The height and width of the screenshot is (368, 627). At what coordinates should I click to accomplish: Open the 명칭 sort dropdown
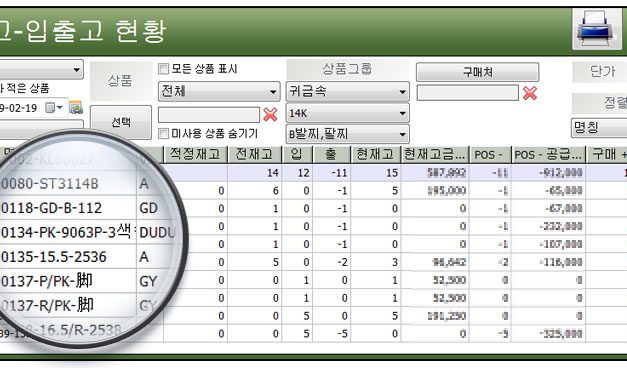599,128
